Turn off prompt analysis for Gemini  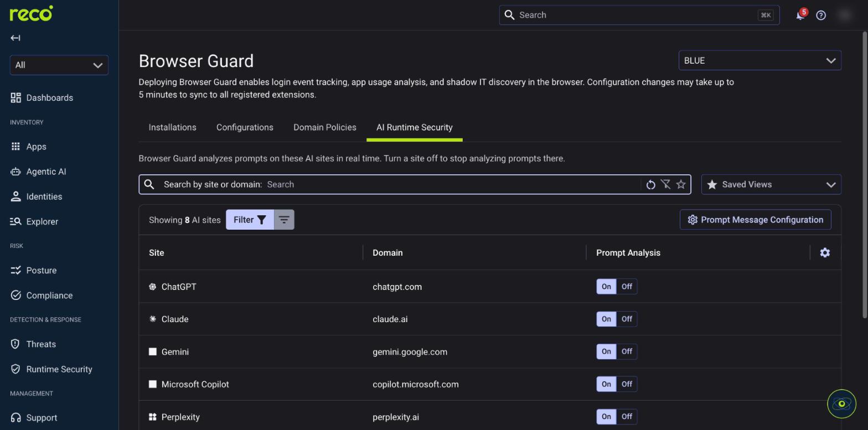pyautogui.click(x=627, y=351)
